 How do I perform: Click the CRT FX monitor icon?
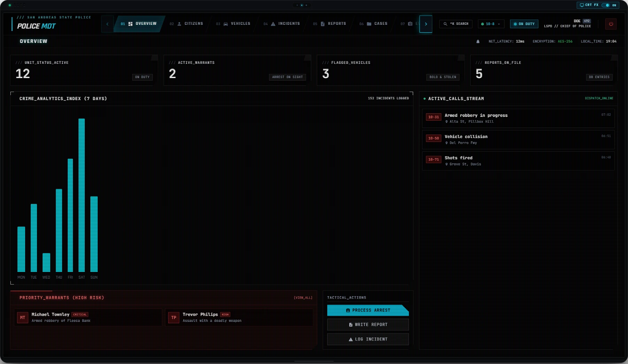(x=582, y=5)
